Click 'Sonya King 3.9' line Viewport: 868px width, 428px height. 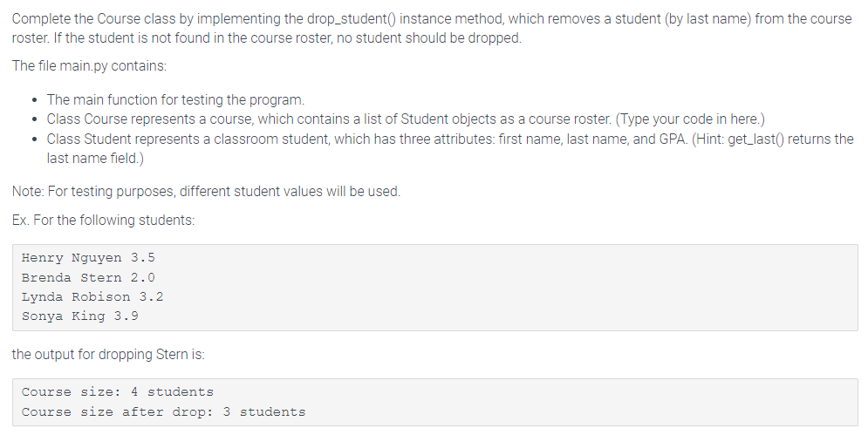tap(79, 316)
